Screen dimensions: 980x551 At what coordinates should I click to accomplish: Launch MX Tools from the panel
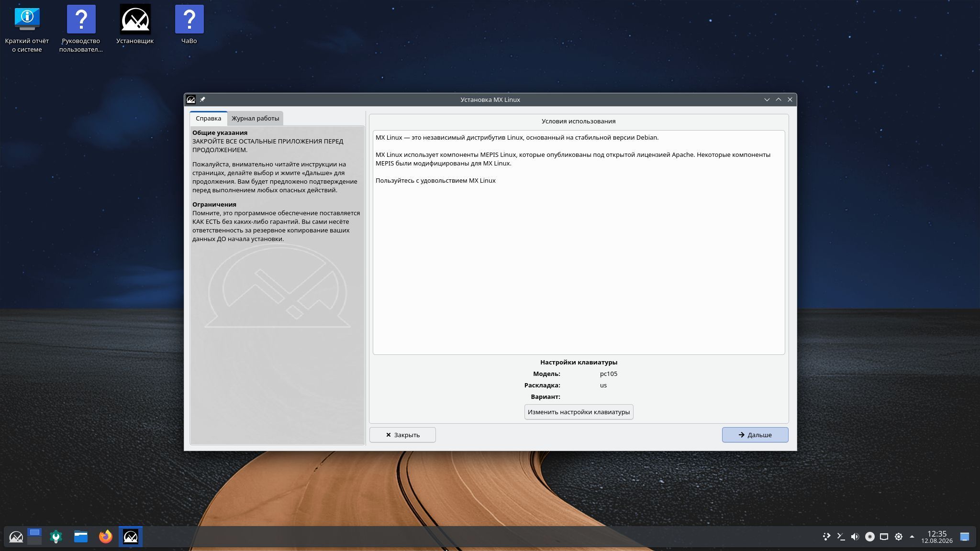pos(56,537)
